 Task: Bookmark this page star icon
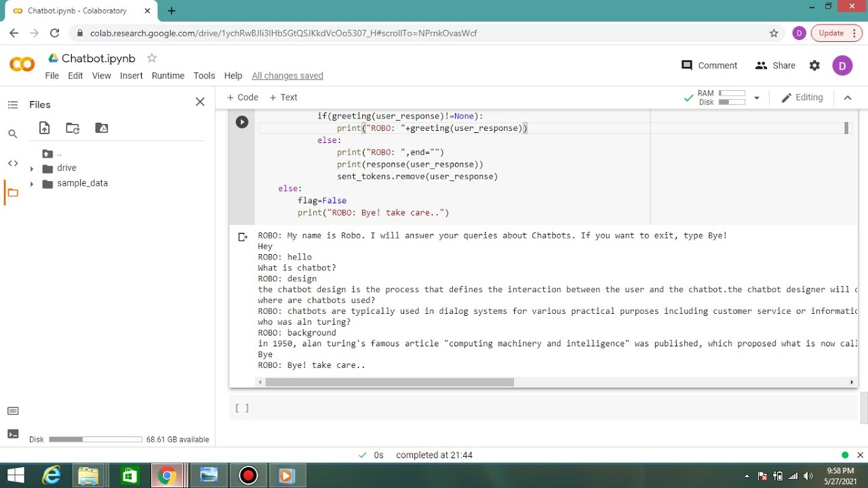pos(774,33)
